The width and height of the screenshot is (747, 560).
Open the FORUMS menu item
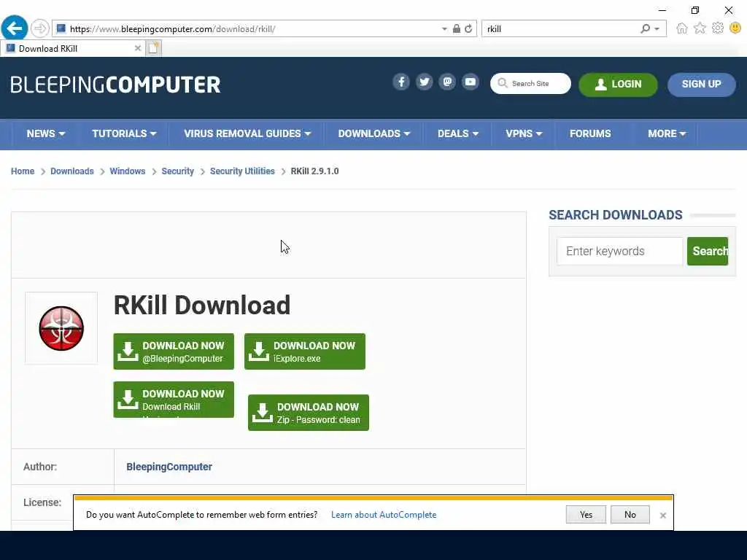[x=589, y=134]
